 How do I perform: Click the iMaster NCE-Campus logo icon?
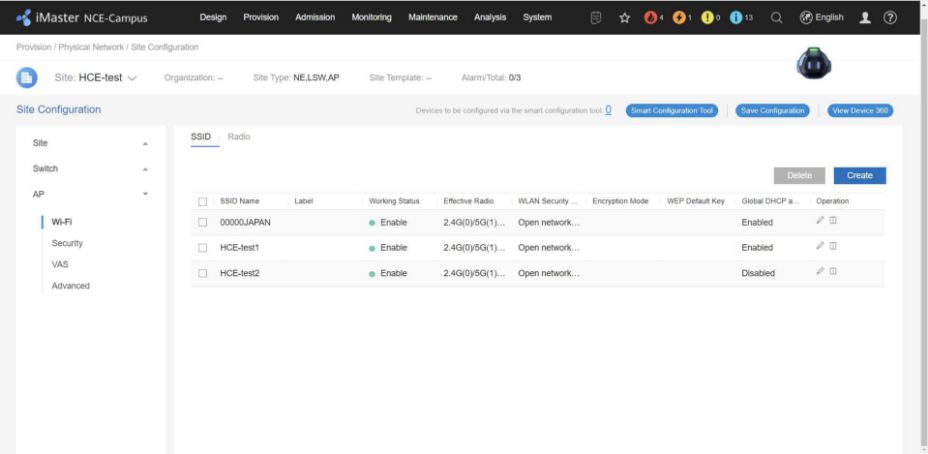(24, 17)
